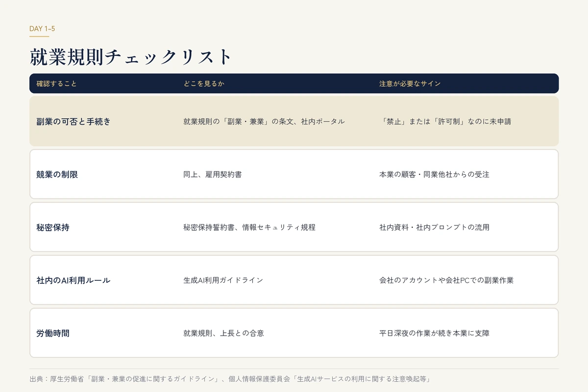Click the row title '社内のAI利用ルール'
The image size is (588, 392).
pos(73,280)
